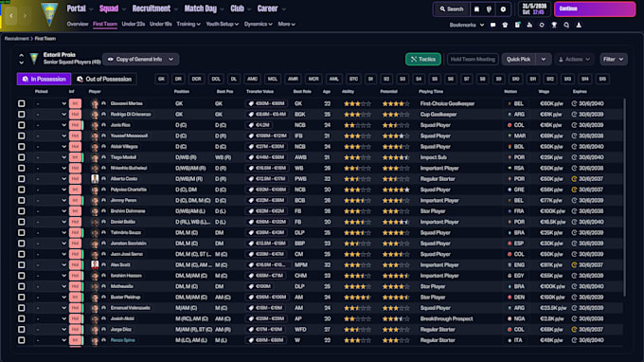This screenshot has width=644, height=362.
Task: Open the Actions dropdown
Action: pos(574,59)
